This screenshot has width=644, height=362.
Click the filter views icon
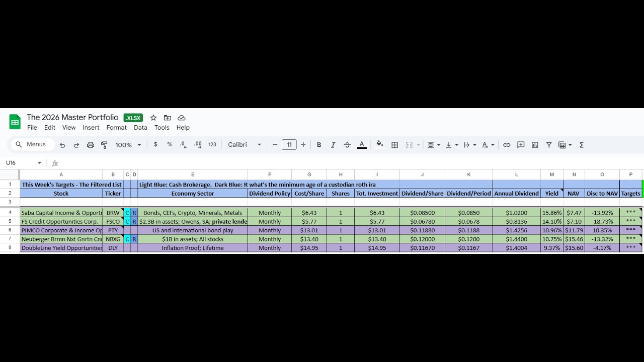pyautogui.click(x=562, y=145)
